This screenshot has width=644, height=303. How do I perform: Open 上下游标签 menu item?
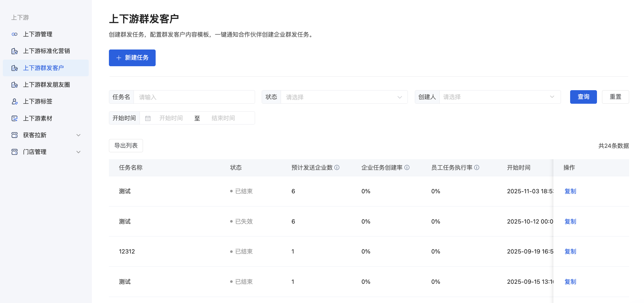point(46,102)
